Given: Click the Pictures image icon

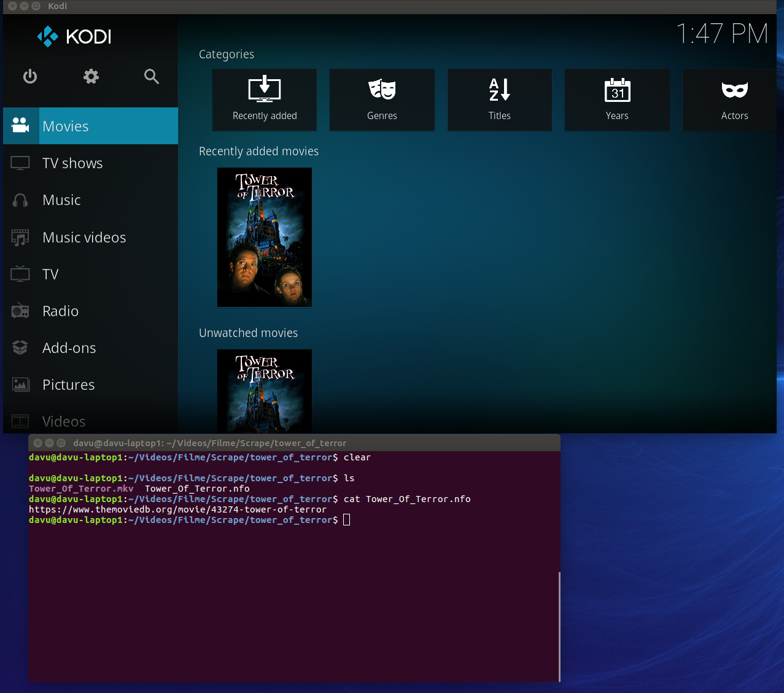Looking at the screenshot, I should pos(20,385).
